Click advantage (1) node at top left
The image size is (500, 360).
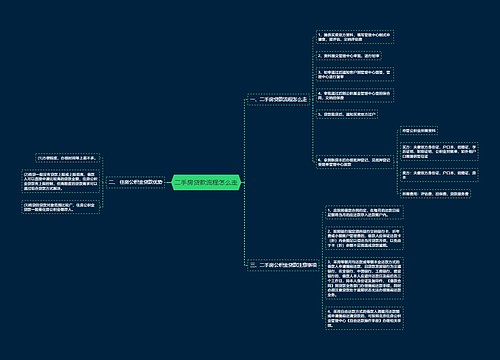pyautogui.click(x=68, y=158)
